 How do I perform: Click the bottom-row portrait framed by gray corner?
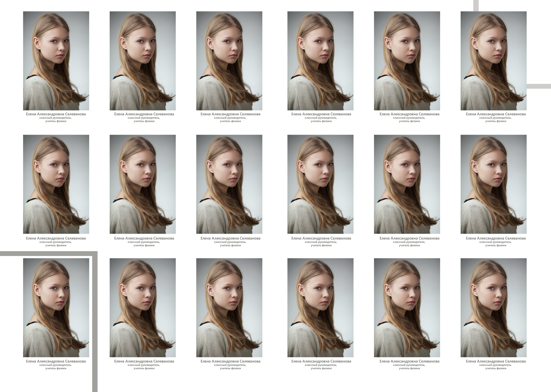click(56, 307)
